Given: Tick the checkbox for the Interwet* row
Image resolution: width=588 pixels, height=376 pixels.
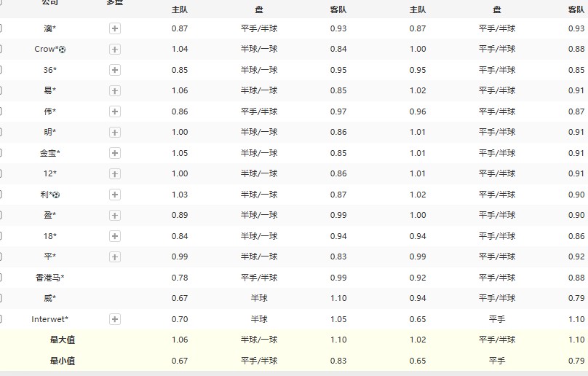Looking at the screenshot, I should (x=1, y=319).
